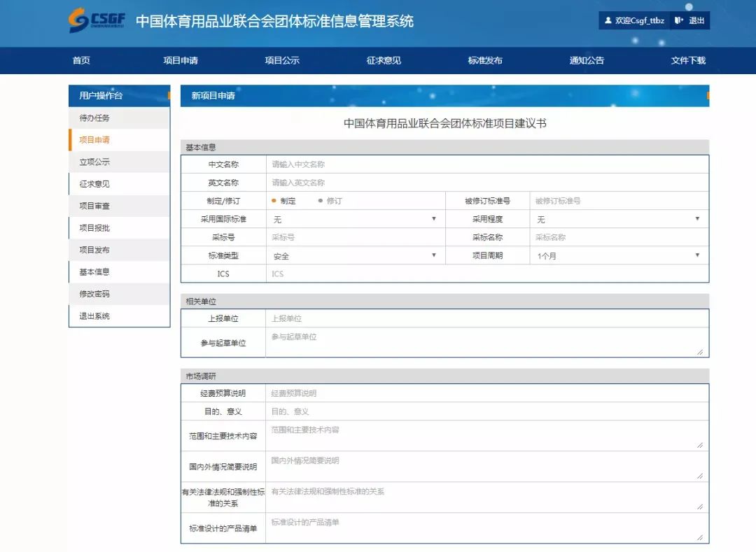
Task: Click 退出系统 in the sidebar
Action: click(120, 316)
